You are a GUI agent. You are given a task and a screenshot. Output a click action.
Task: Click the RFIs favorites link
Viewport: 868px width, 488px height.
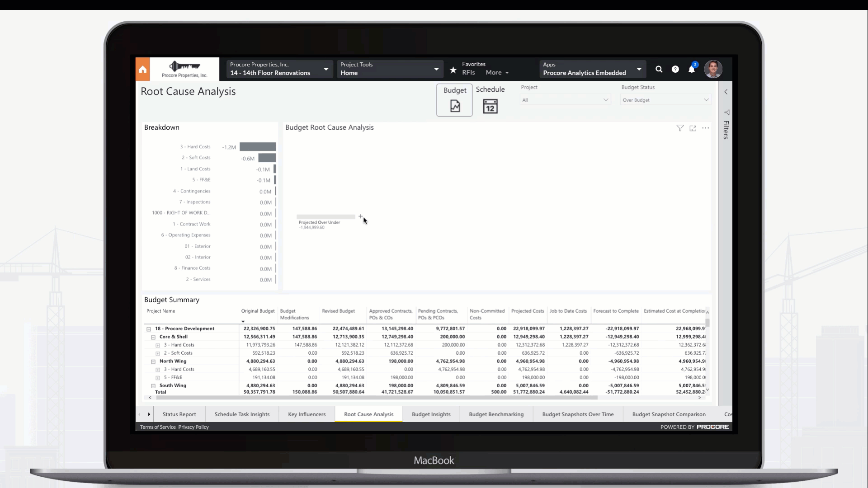pyautogui.click(x=468, y=72)
